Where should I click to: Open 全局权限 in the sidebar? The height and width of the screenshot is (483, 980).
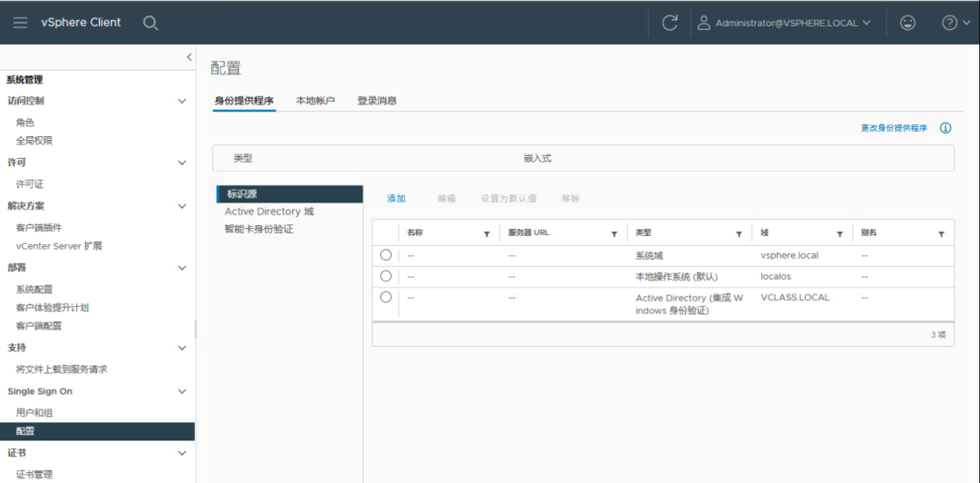point(34,141)
